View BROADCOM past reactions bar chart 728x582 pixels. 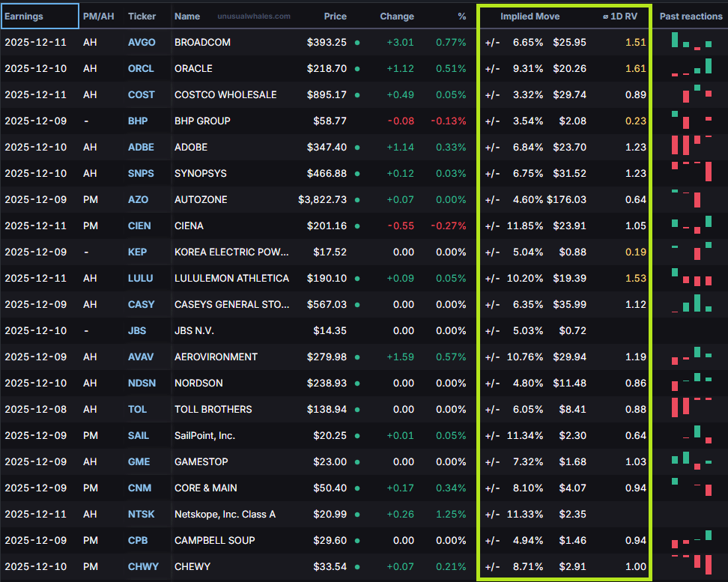pos(692,40)
